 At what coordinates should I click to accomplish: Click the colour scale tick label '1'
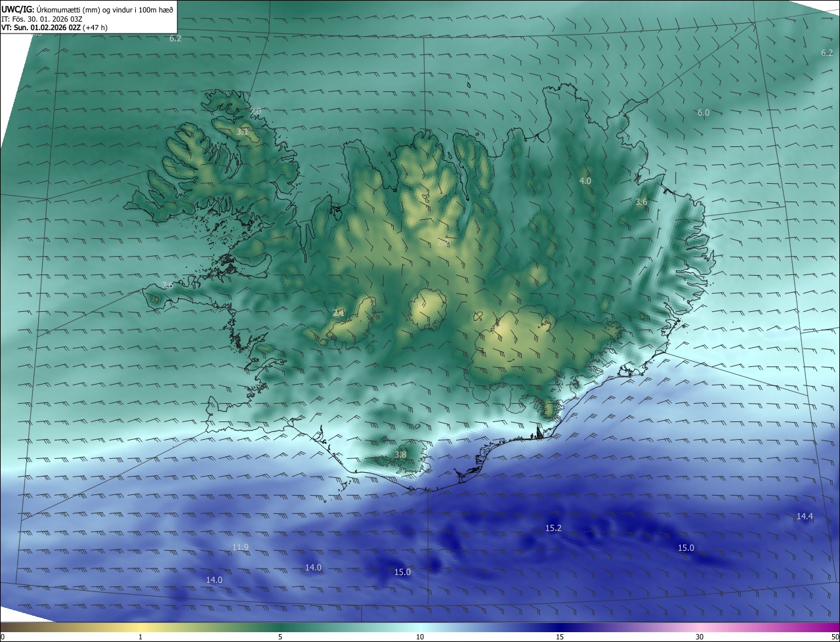tap(140, 637)
